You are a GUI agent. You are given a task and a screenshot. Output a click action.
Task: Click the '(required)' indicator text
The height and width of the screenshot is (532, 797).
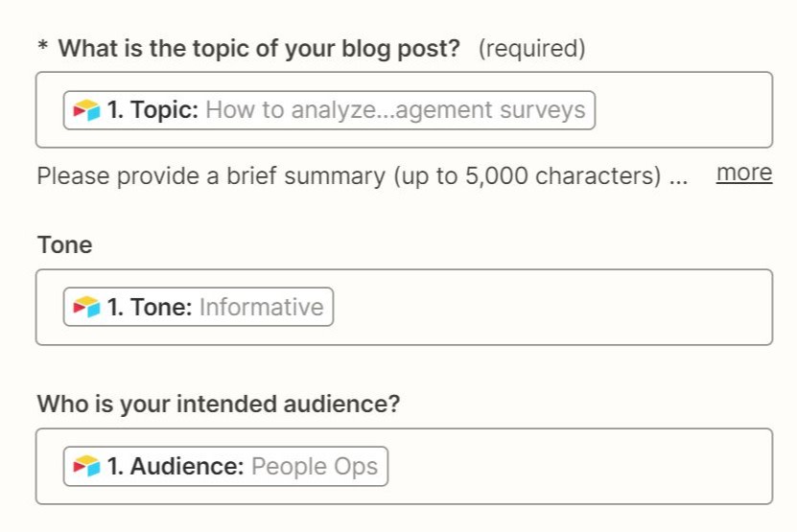531,49
